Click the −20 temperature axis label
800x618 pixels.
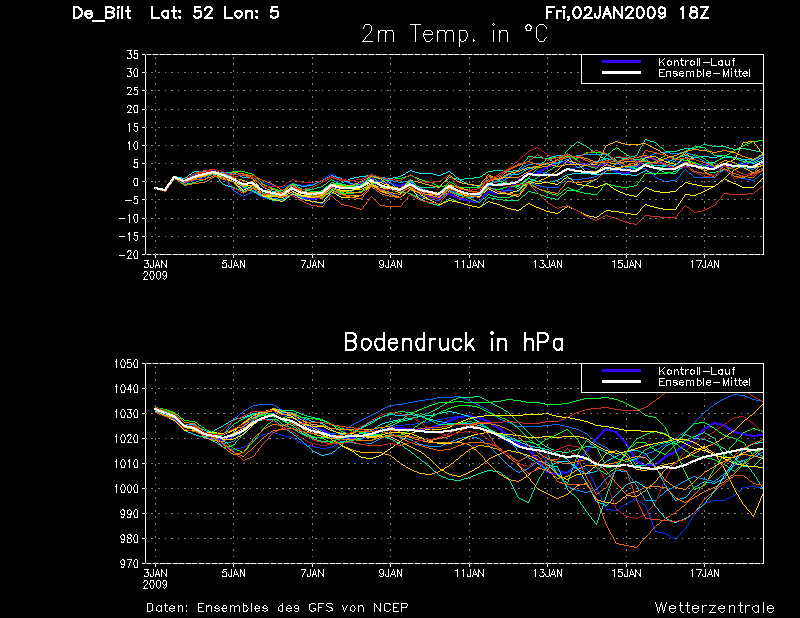129,254
